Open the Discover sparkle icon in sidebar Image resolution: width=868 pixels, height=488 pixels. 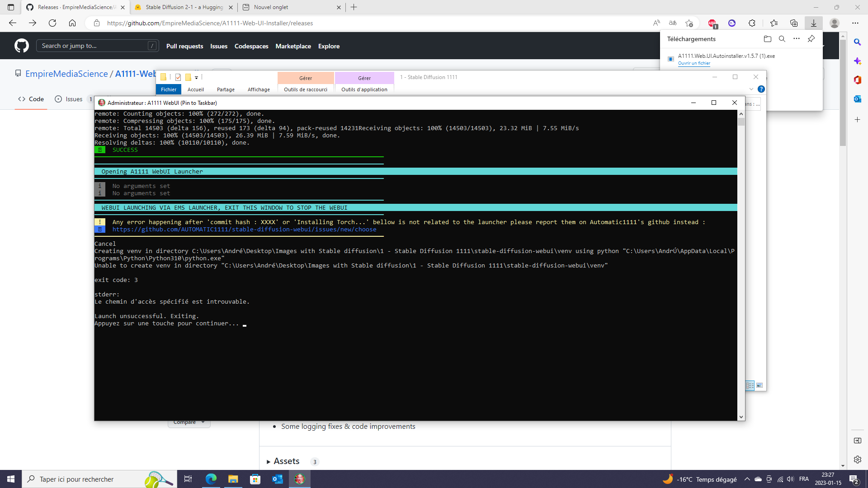[858, 61]
